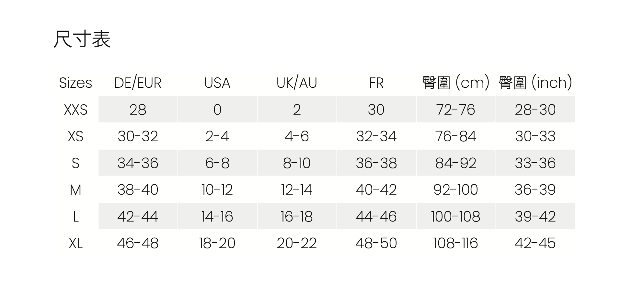
Task: Select the XL size row label
Action: [75, 243]
